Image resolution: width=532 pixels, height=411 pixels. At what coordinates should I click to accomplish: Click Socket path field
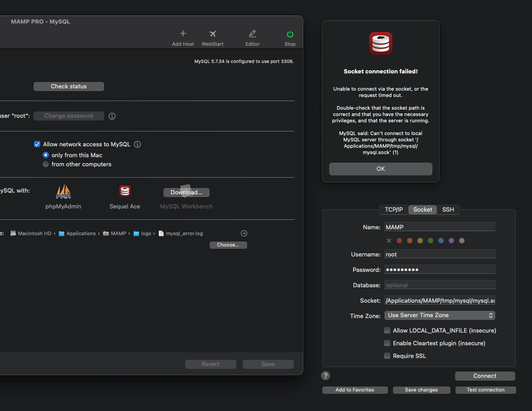point(440,300)
